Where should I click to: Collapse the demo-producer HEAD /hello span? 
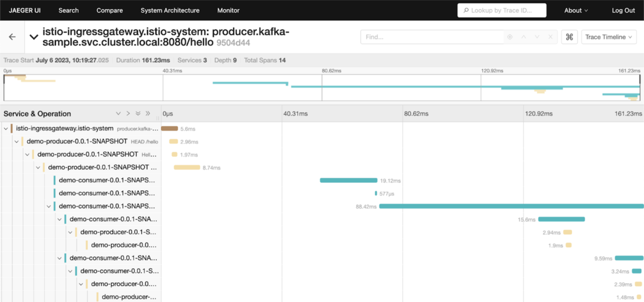17,142
